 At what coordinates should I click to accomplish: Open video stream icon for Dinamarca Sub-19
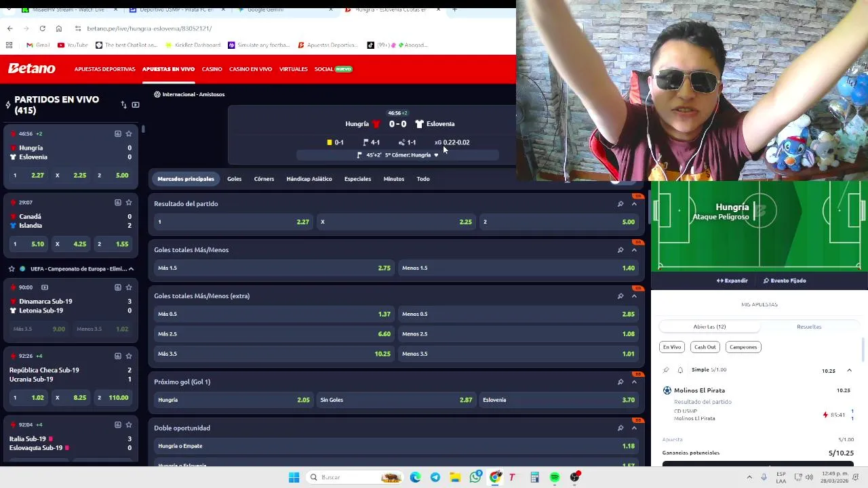pos(45,287)
